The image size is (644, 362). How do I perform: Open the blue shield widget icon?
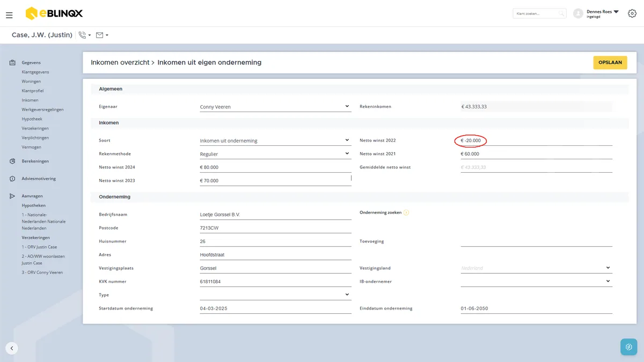coord(629,347)
